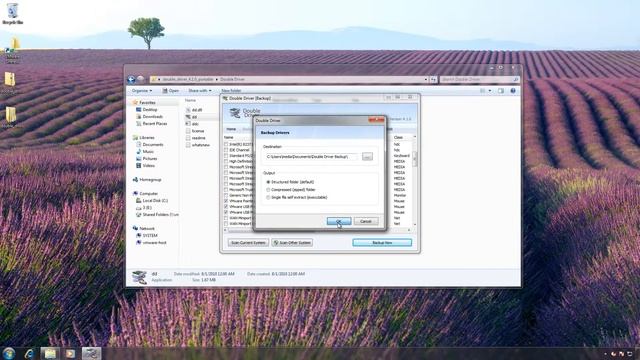This screenshot has width=640, height=360.
Task: Open Share with dropdown in Explorer
Action: point(200,91)
